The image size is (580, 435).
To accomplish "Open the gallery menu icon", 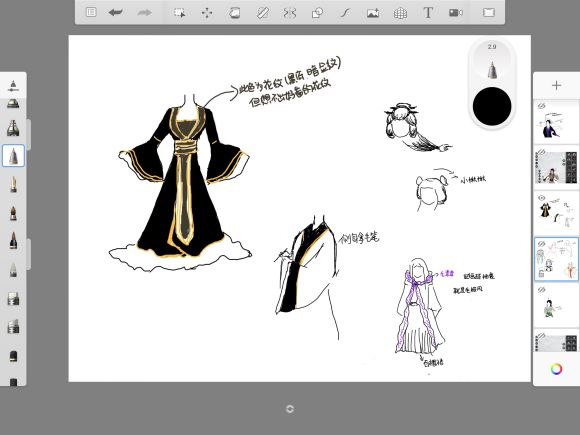I will (91, 13).
